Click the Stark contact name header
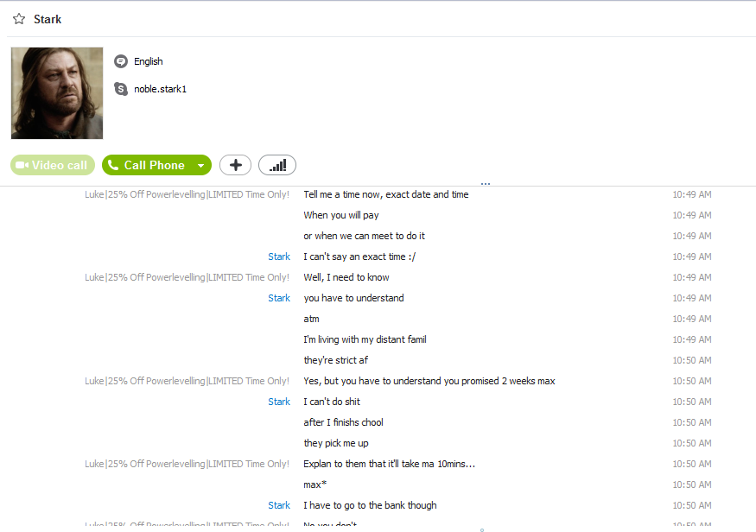This screenshot has height=532, width=756. (48, 19)
